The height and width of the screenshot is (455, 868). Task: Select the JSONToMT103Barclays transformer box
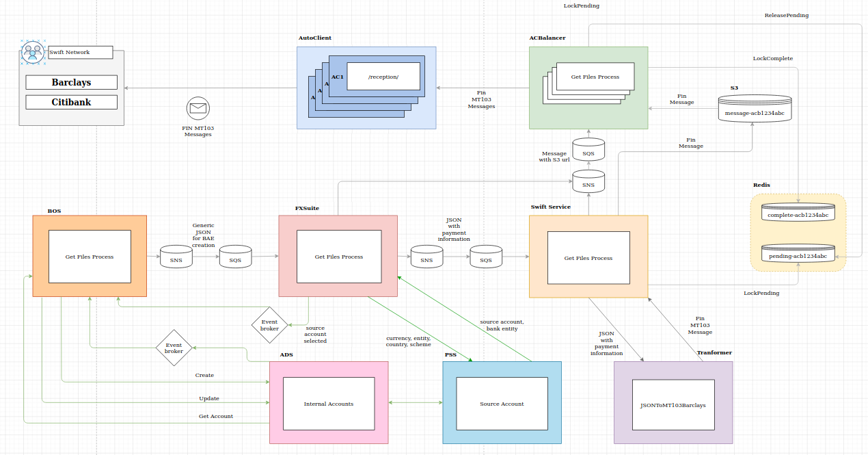[673, 404]
